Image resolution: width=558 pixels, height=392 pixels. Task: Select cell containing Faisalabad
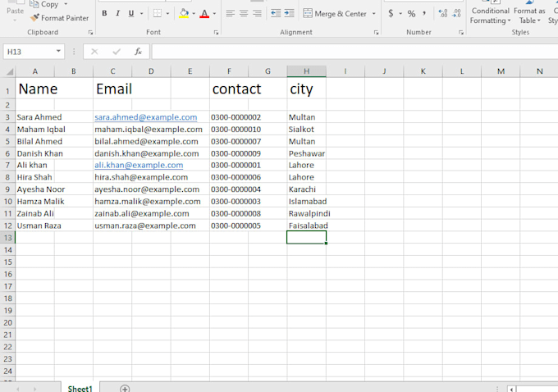306,226
